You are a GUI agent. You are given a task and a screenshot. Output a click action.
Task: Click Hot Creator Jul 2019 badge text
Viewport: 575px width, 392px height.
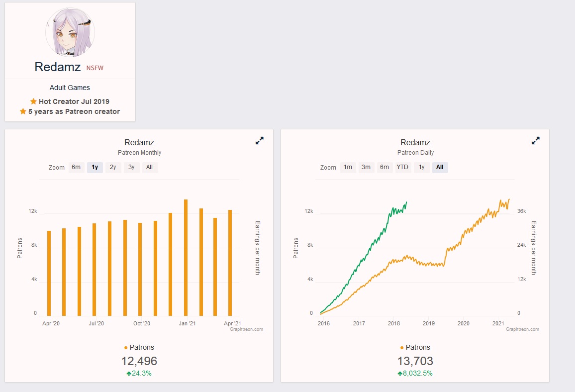click(x=74, y=101)
